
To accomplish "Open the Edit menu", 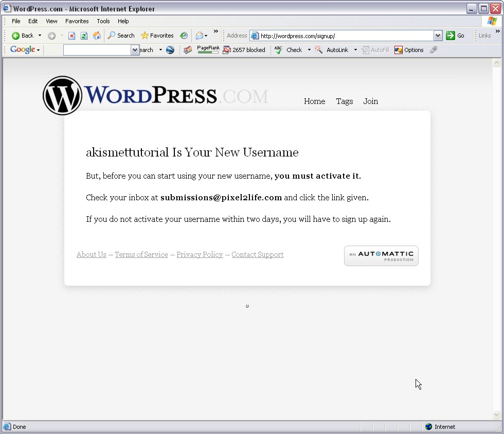I will [x=33, y=21].
